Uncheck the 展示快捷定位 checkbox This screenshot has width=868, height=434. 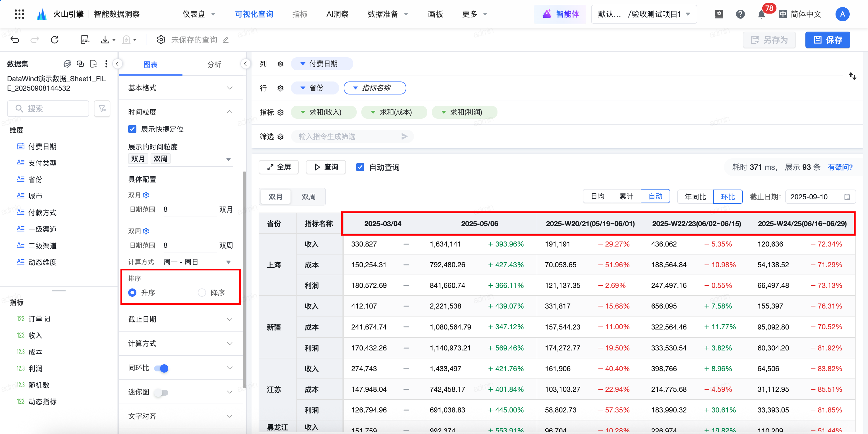[x=133, y=129]
